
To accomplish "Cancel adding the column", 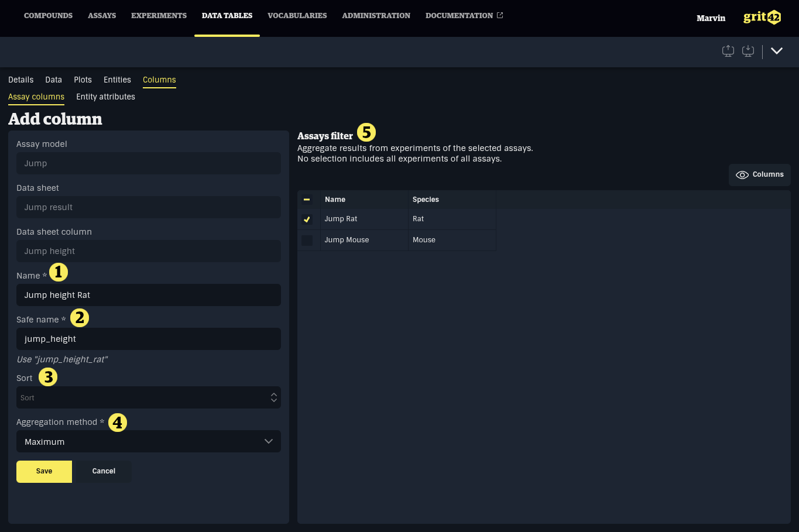I will tap(104, 471).
